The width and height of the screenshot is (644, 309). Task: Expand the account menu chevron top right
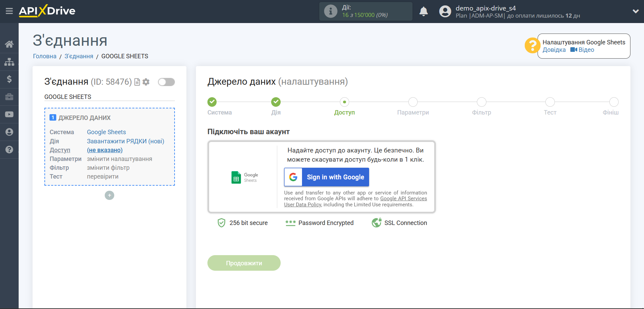click(636, 11)
